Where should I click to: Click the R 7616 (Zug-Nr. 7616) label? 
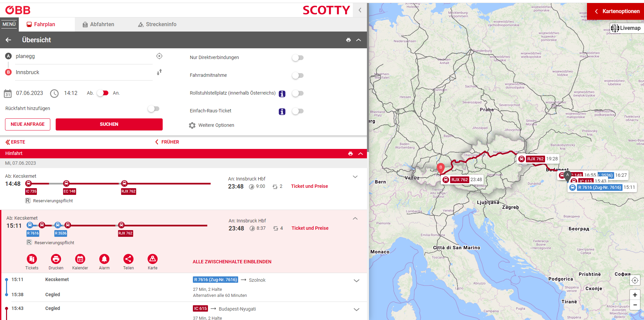(x=216, y=280)
